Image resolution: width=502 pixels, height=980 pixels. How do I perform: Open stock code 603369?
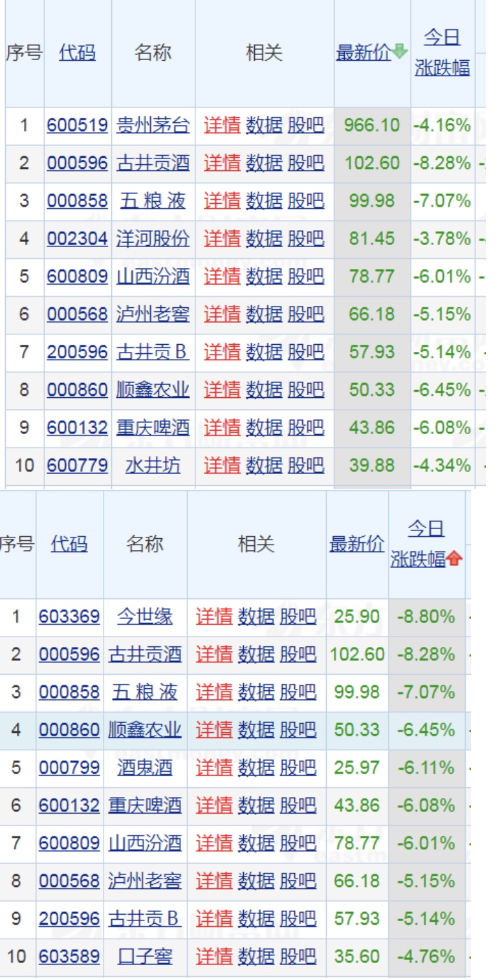tap(69, 616)
